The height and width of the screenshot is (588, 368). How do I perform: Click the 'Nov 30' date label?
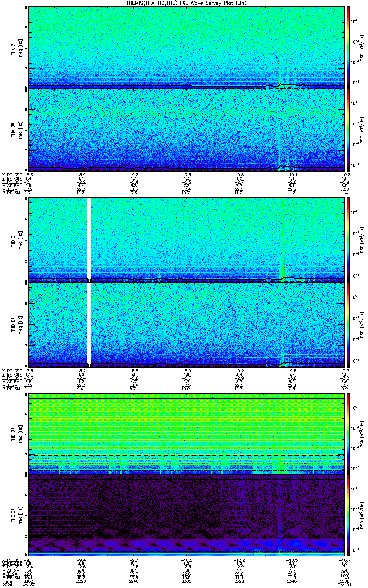(x=29, y=585)
